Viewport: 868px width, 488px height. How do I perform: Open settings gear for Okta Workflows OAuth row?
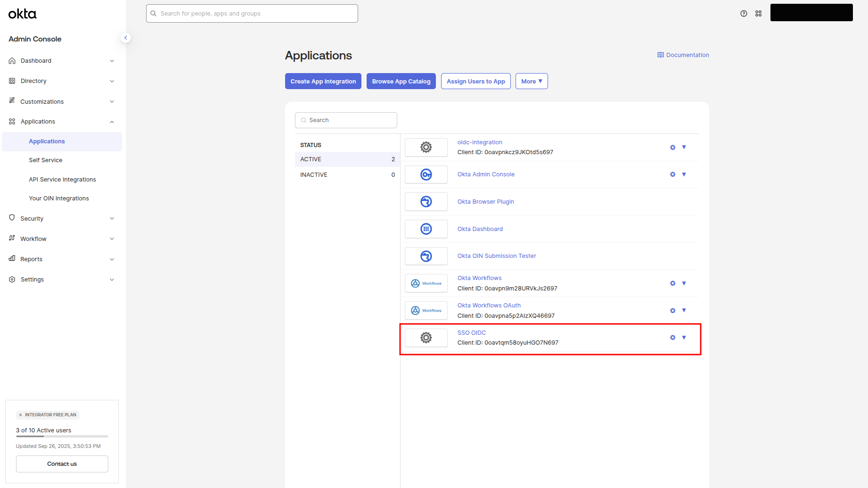tap(672, 311)
